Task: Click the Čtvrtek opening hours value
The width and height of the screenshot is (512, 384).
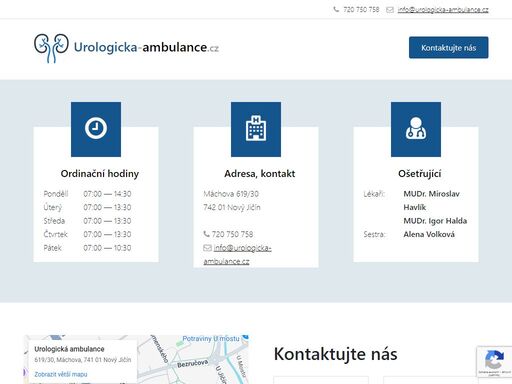Action: point(107,234)
